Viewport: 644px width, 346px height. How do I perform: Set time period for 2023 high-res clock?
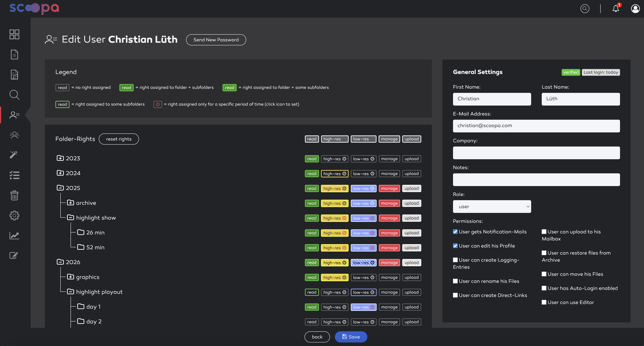click(x=344, y=159)
